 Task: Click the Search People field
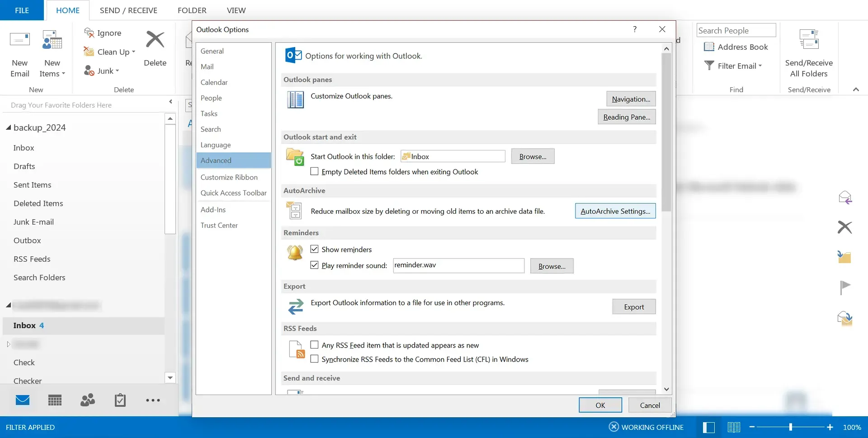coord(736,30)
